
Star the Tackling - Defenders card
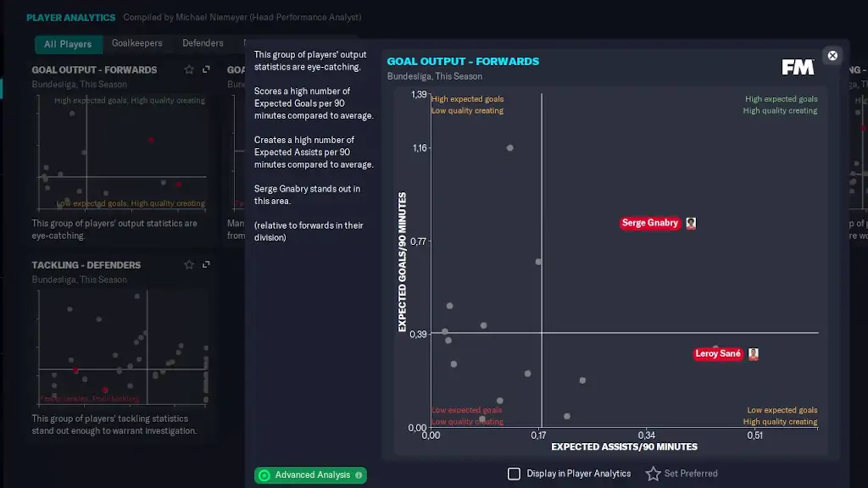(x=189, y=264)
